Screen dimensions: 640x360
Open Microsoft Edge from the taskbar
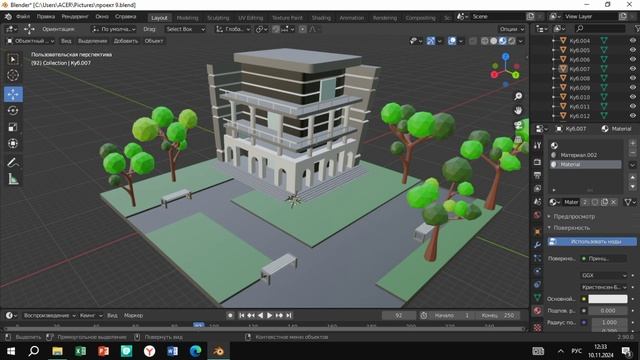click(196, 351)
